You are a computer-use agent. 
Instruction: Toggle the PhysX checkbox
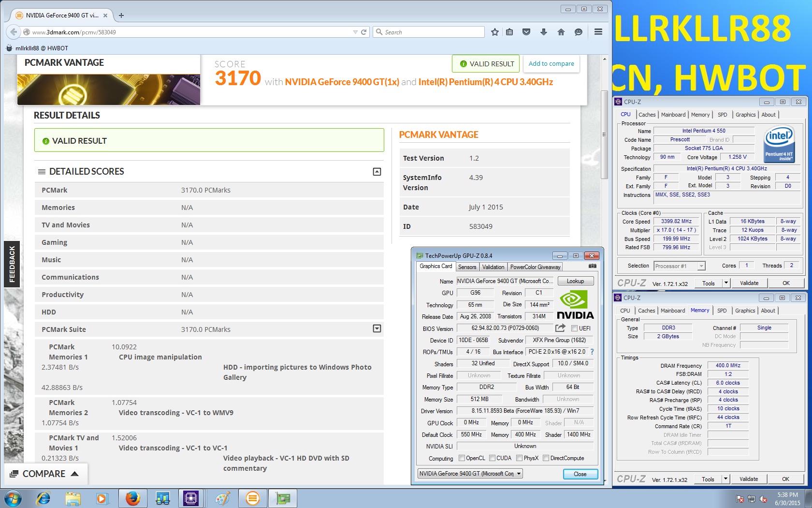pos(519,458)
